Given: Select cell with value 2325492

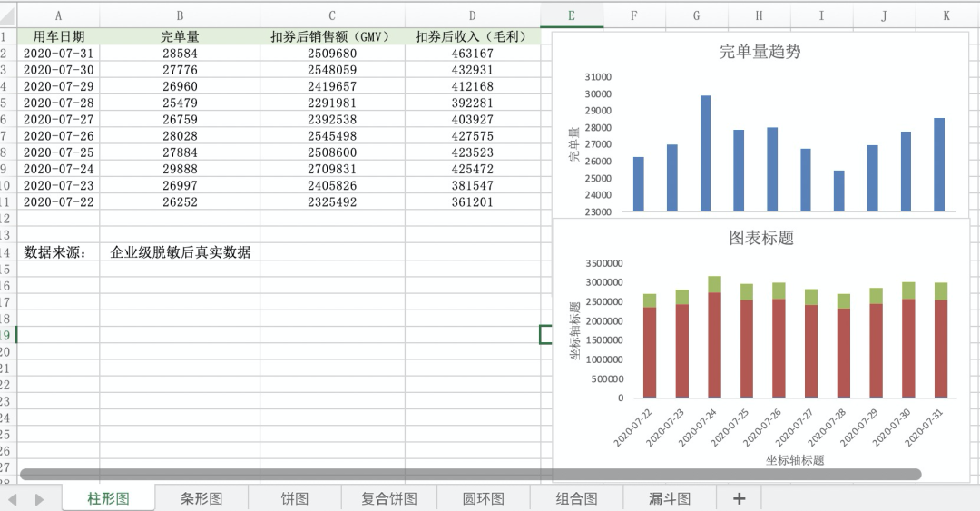Looking at the screenshot, I should (332, 202).
